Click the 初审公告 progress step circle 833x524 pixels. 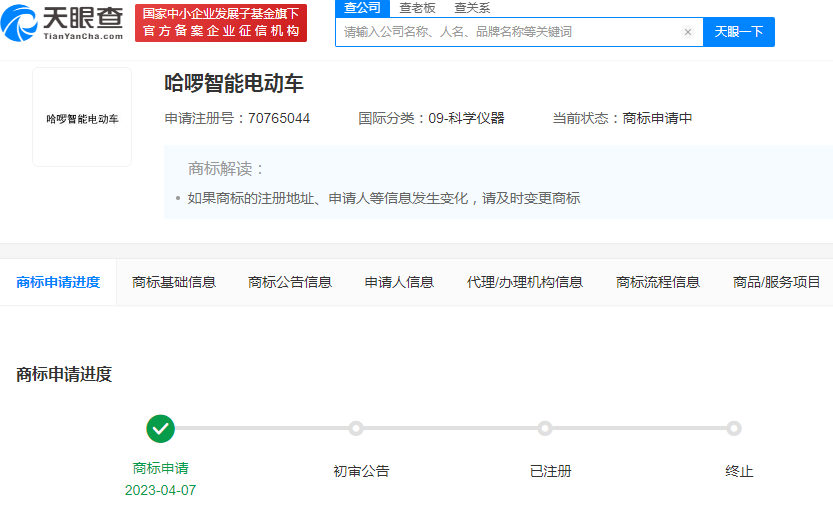click(356, 428)
